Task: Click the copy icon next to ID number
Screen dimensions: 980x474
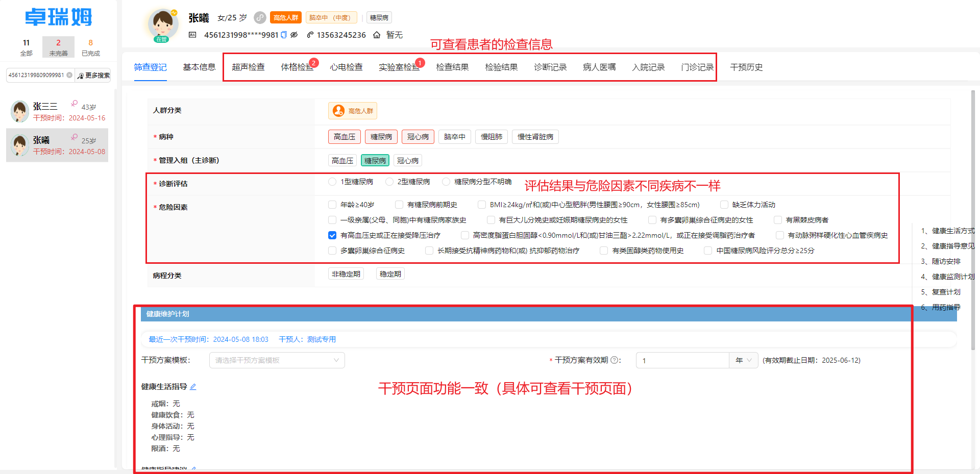Action: pos(284,35)
